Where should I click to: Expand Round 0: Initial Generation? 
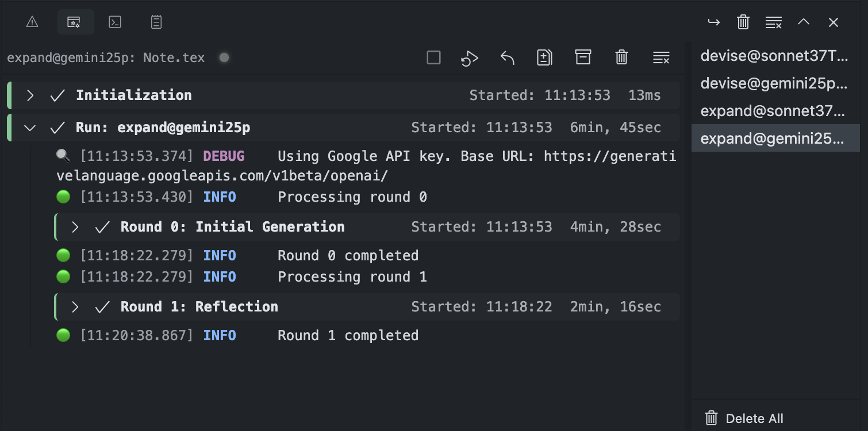click(75, 227)
